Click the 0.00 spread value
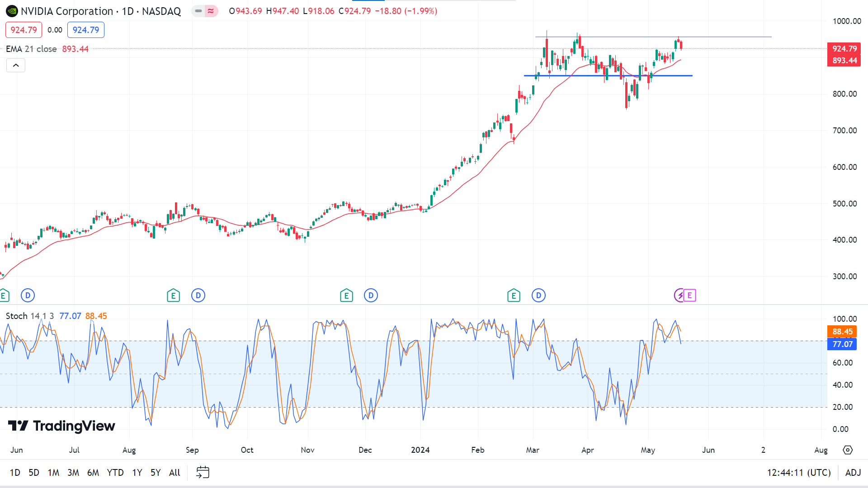 pos(55,30)
